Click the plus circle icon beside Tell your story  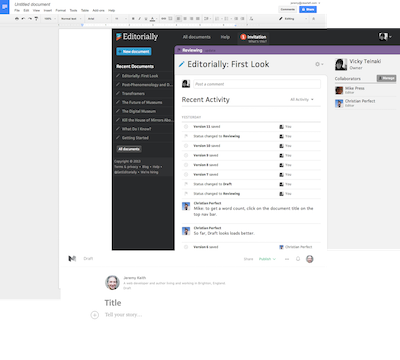click(95, 315)
